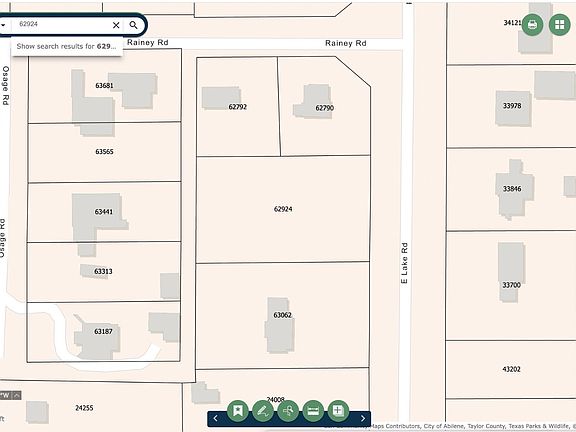The image size is (576, 432).
Task: Click the E Lake Rd street label
Action: click(404, 263)
